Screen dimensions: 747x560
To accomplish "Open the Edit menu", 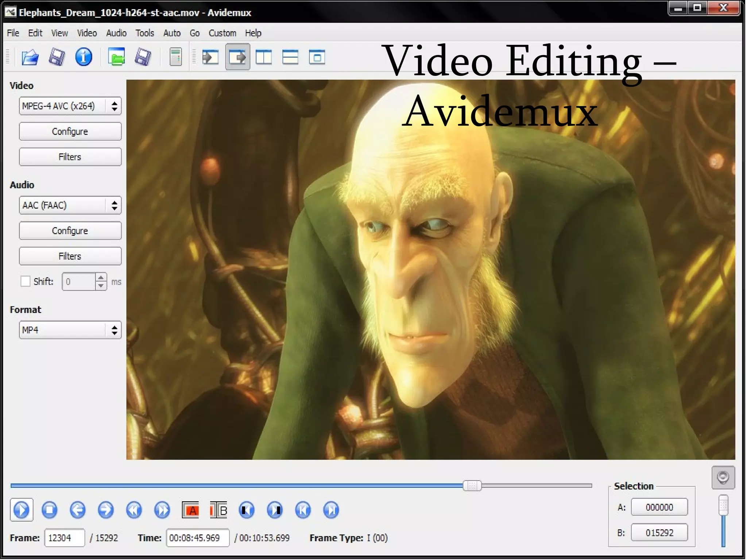I will pyautogui.click(x=35, y=33).
